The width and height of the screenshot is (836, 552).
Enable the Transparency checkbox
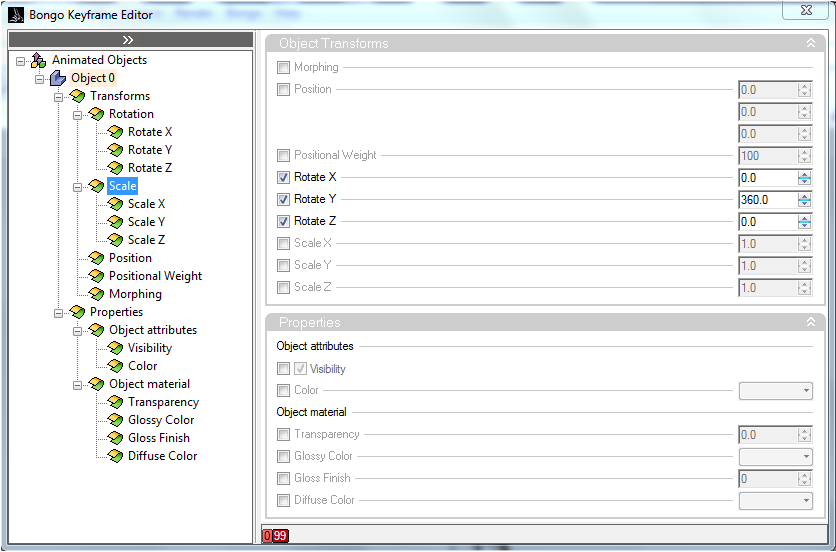point(284,435)
